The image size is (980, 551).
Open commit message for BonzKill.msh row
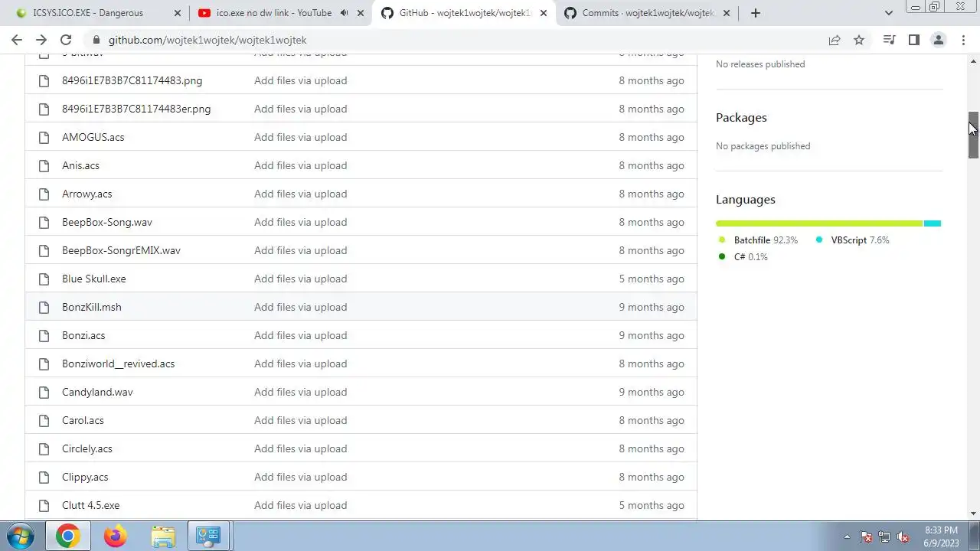(300, 307)
